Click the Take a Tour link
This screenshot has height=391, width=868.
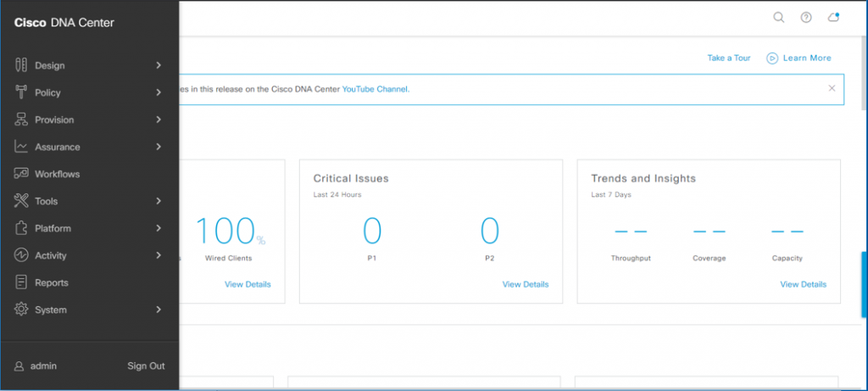click(728, 59)
